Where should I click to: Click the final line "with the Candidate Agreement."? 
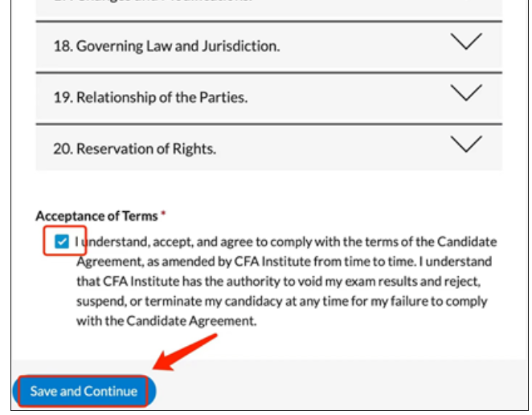coord(166,321)
